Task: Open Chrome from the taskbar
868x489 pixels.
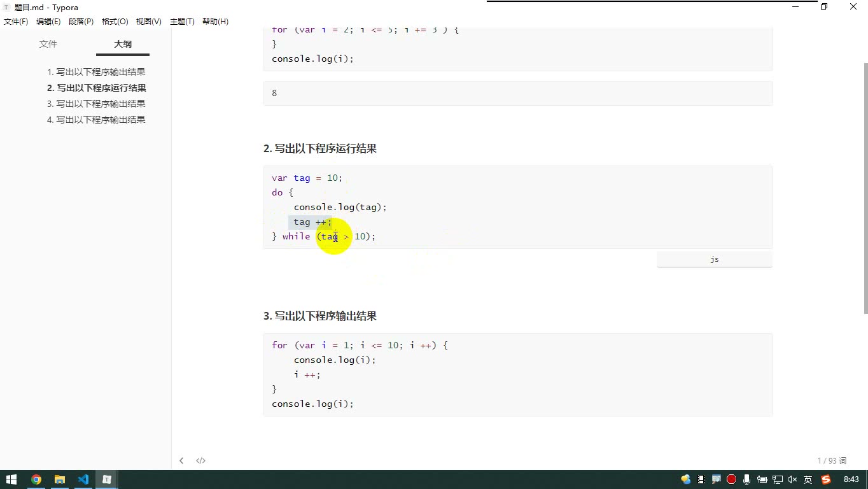Action: coord(36,479)
